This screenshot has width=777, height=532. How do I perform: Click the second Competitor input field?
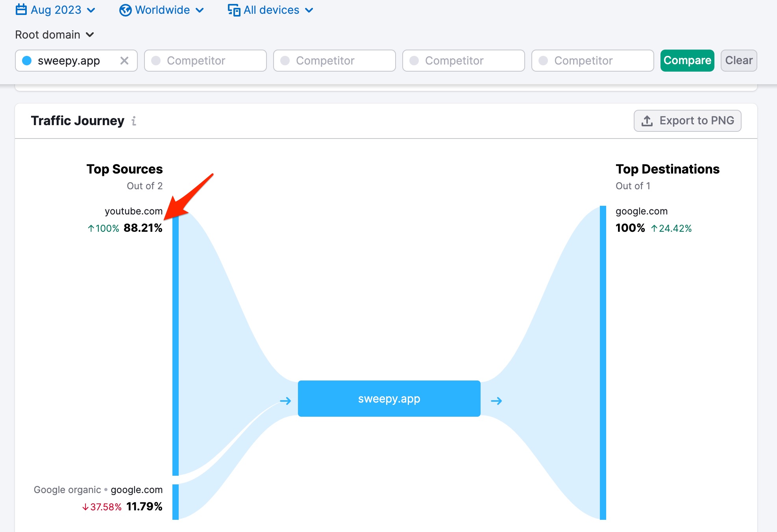pos(335,60)
